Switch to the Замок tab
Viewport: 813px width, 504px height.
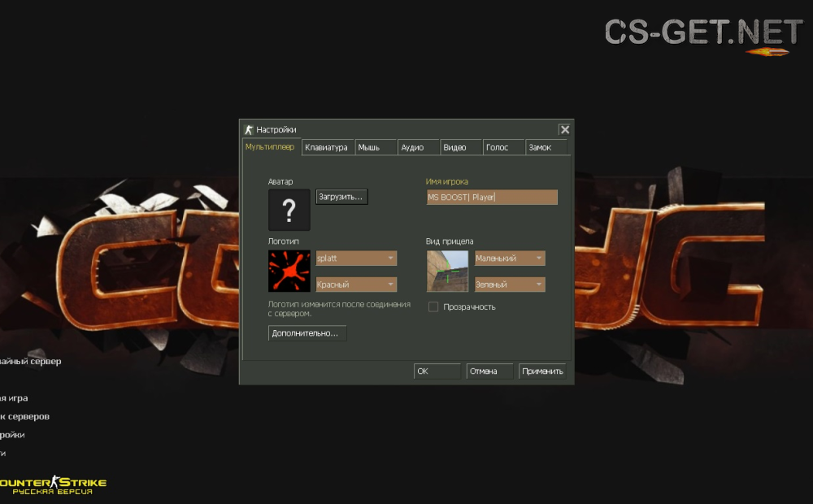pyautogui.click(x=546, y=147)
